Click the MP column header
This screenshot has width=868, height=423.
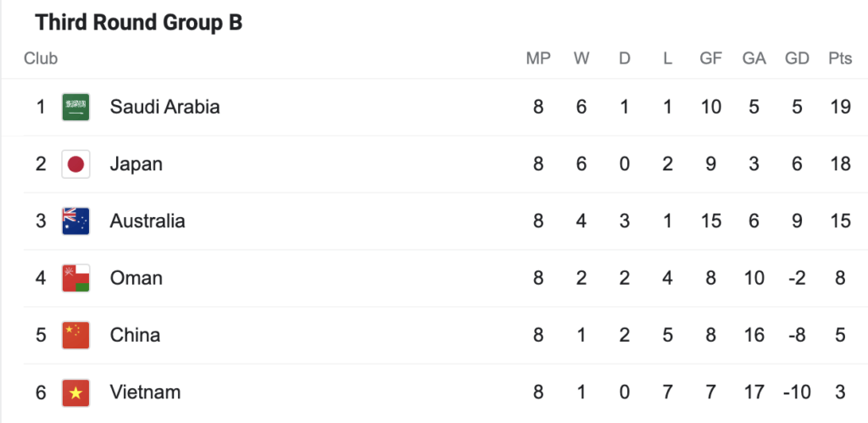click(x=538, y=58)
